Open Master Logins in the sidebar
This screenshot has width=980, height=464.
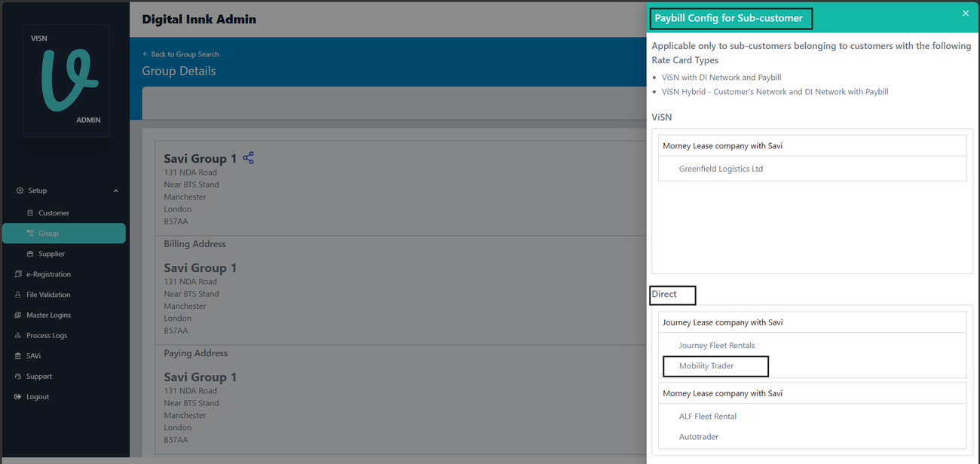[x=48, y=315]
